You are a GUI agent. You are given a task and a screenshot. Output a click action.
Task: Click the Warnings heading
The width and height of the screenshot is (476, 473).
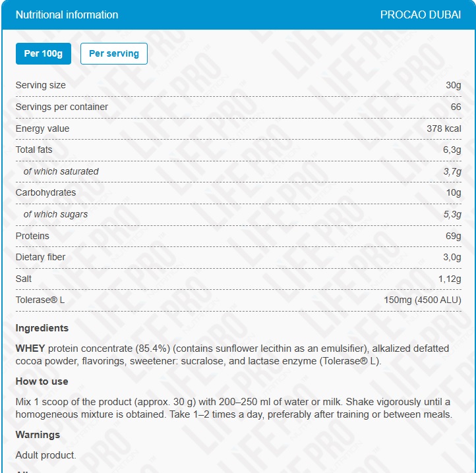pos(38,435)
